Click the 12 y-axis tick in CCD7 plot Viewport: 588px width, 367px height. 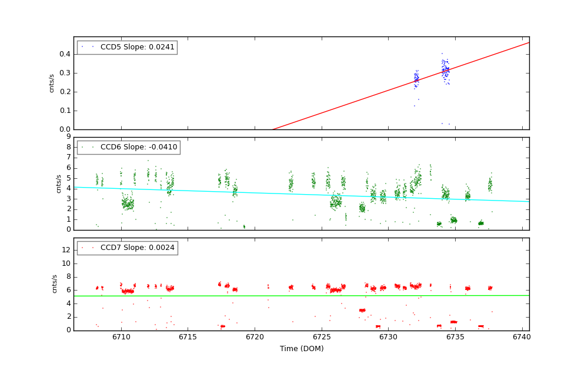pos(66,250)
